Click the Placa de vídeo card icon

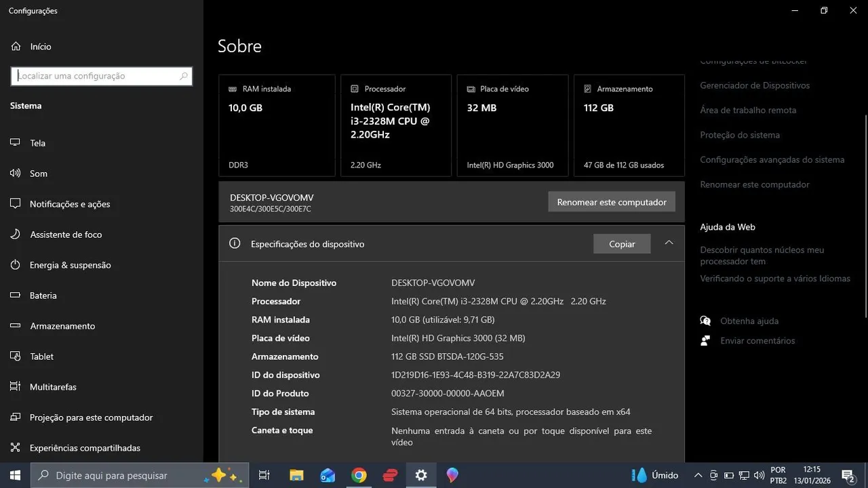(x=471, y=89)
